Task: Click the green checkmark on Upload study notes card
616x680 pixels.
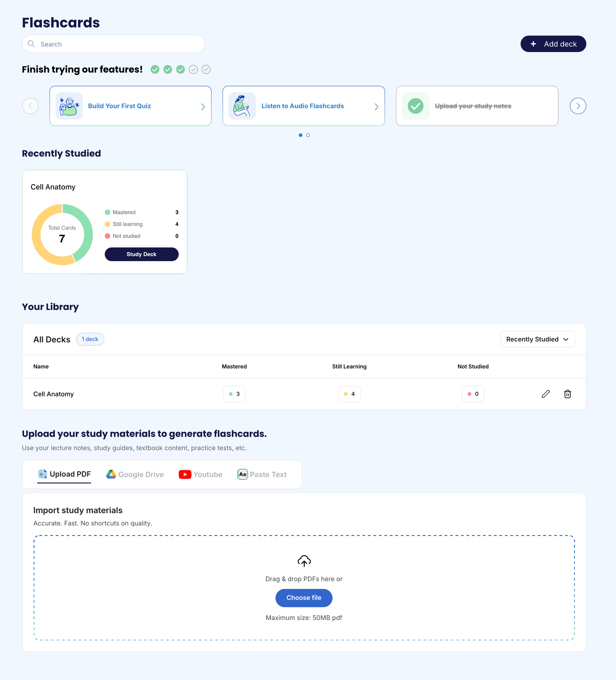Action: (x=415, y=106)
